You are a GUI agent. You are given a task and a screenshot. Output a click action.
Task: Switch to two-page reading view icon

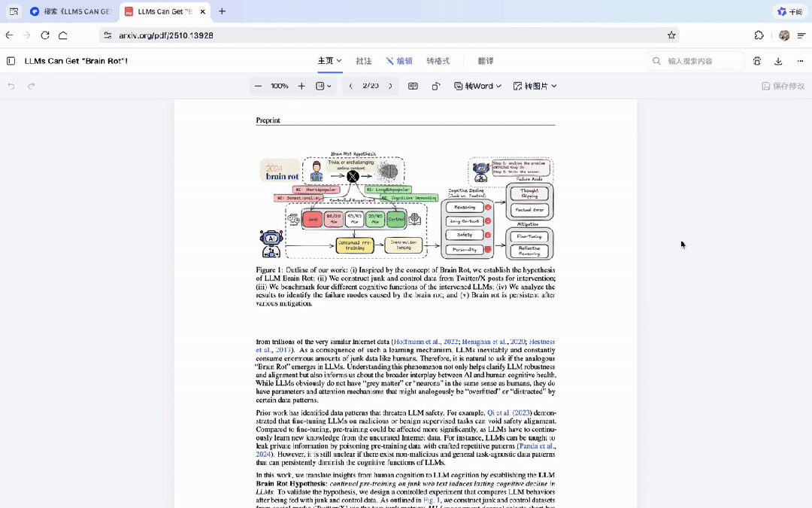413,87
